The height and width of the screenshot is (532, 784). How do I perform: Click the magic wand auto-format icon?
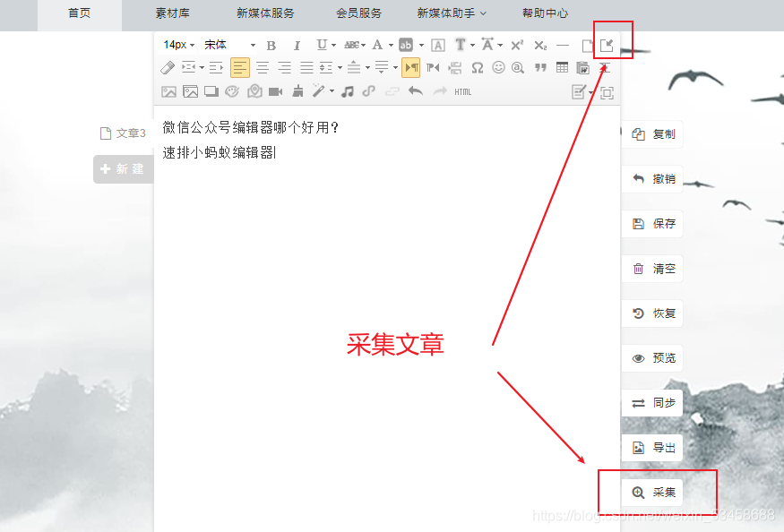click(318, 91)
